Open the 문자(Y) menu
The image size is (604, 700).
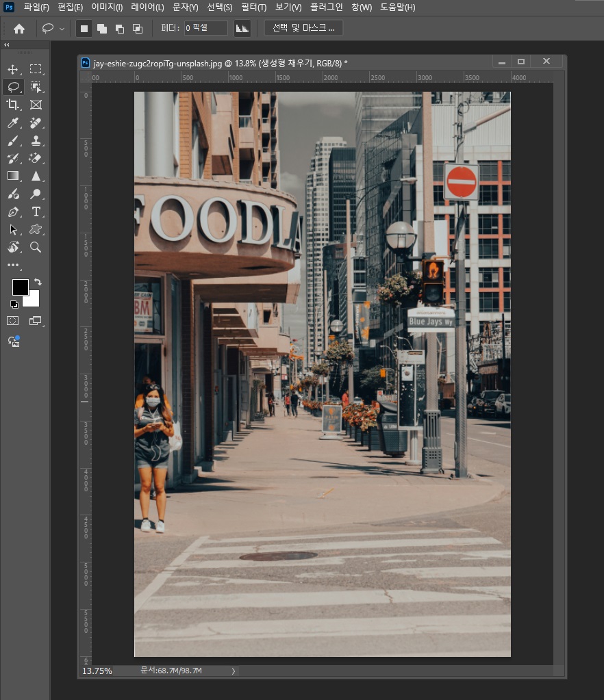point(186,7)
